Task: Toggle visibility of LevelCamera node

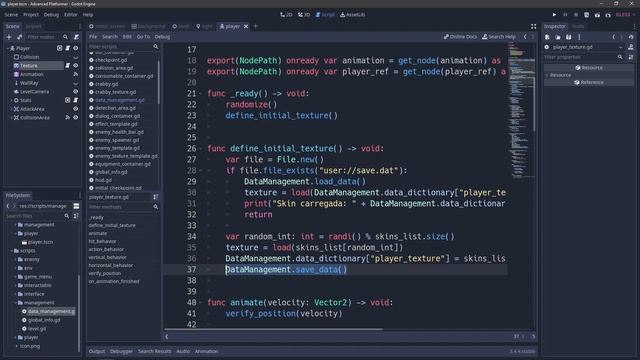Action: 76,91
